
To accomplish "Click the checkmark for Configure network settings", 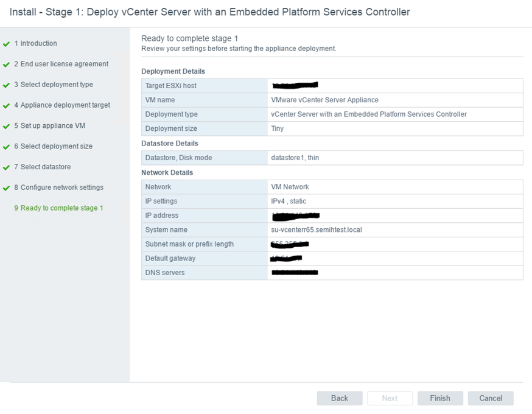I will tap(6, 188).
